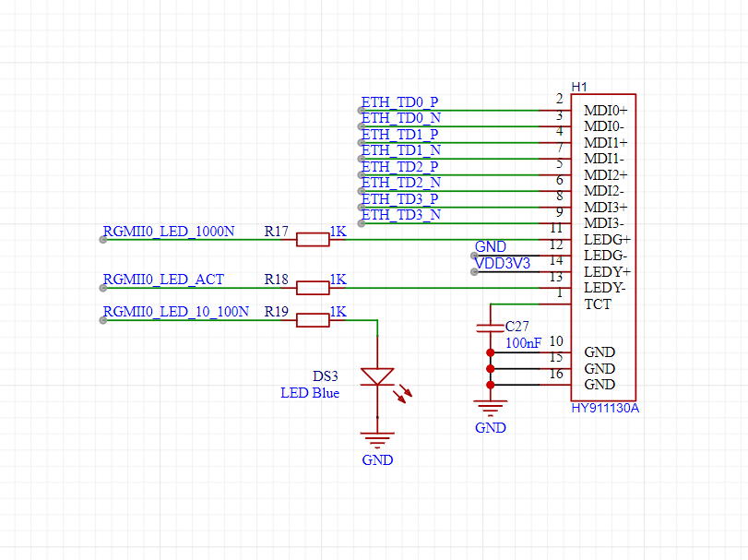The image size is (748, 560).
Task: Click the ETH_TD1_N net label
Action: [x=400, y=150]
